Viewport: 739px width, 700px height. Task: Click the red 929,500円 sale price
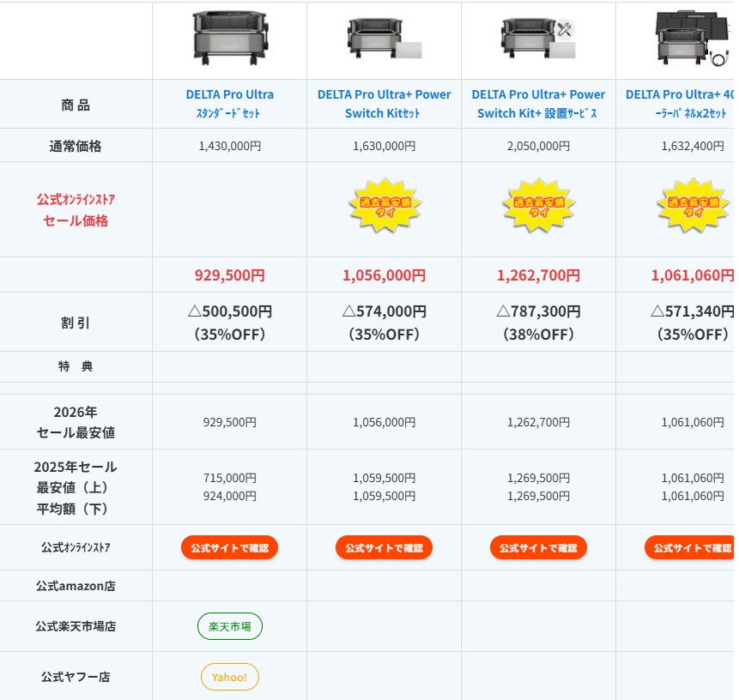pos(229,275)
